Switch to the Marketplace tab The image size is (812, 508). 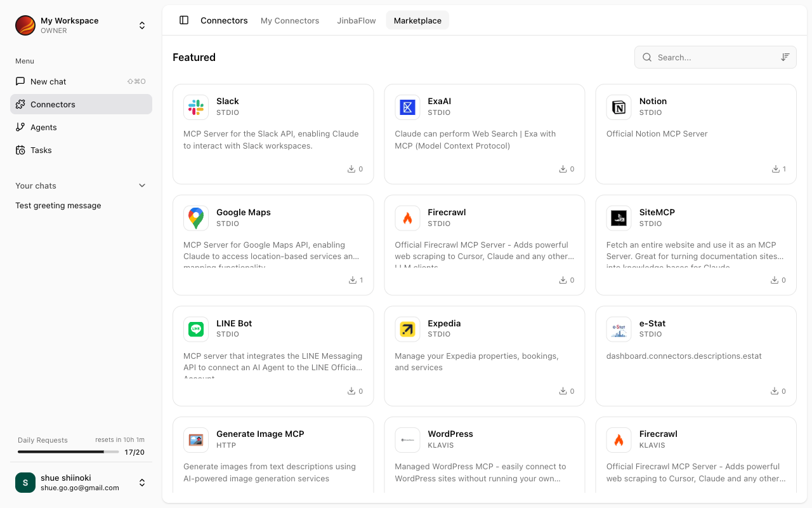[417, 20]
